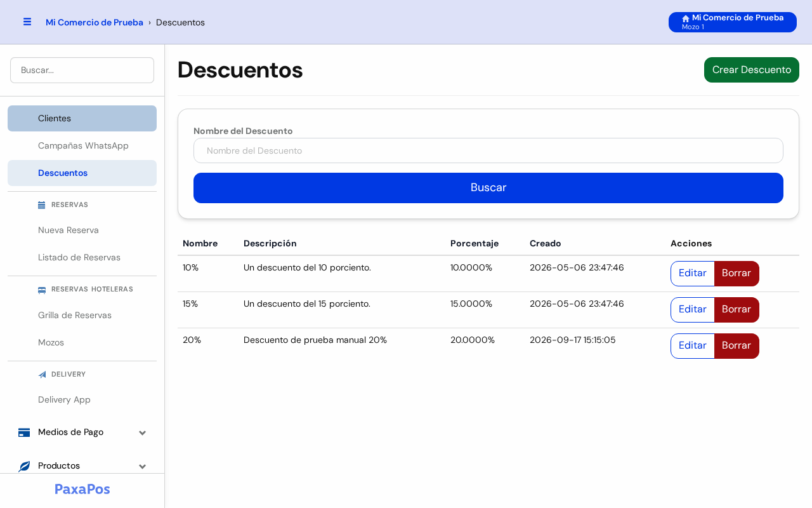Edit the 10% discount
The image size is (812, 508).
tap(693, 274)
